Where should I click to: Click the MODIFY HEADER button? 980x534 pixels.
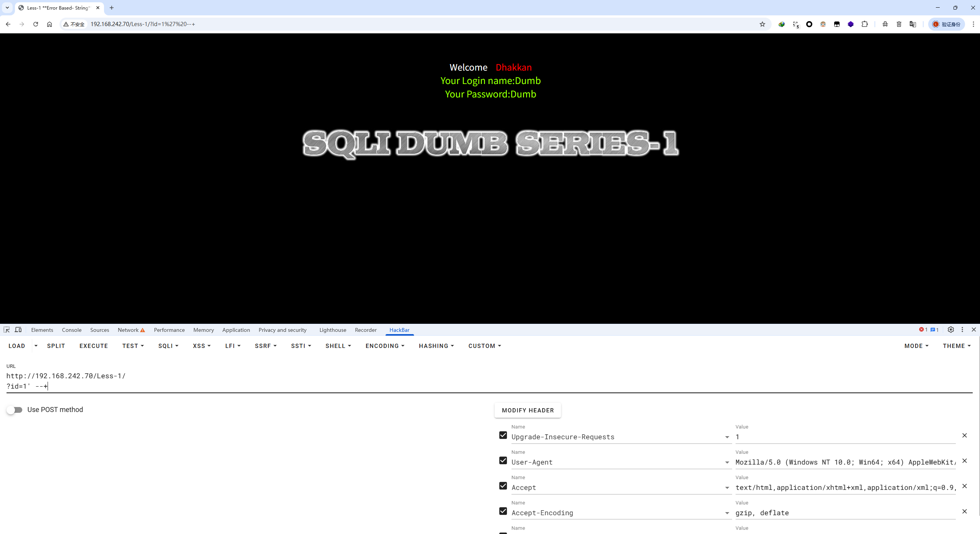[x=528, y=410]
